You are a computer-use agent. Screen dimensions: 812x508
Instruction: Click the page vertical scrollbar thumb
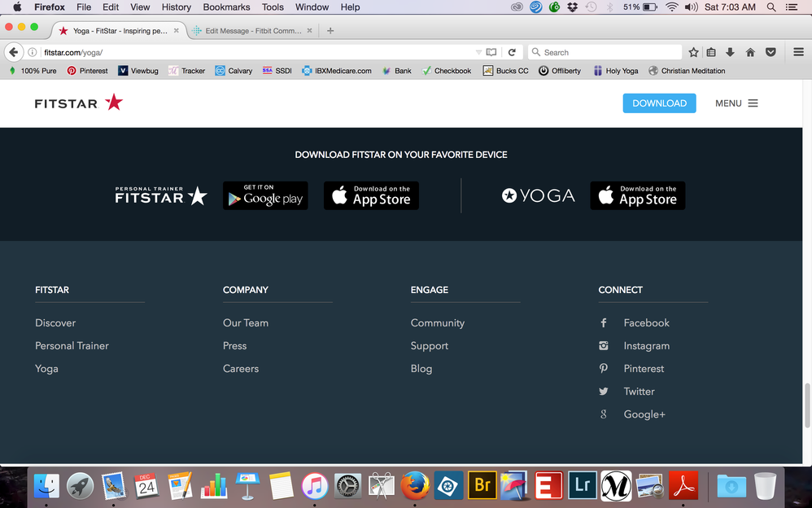click(x=807, y=405)
